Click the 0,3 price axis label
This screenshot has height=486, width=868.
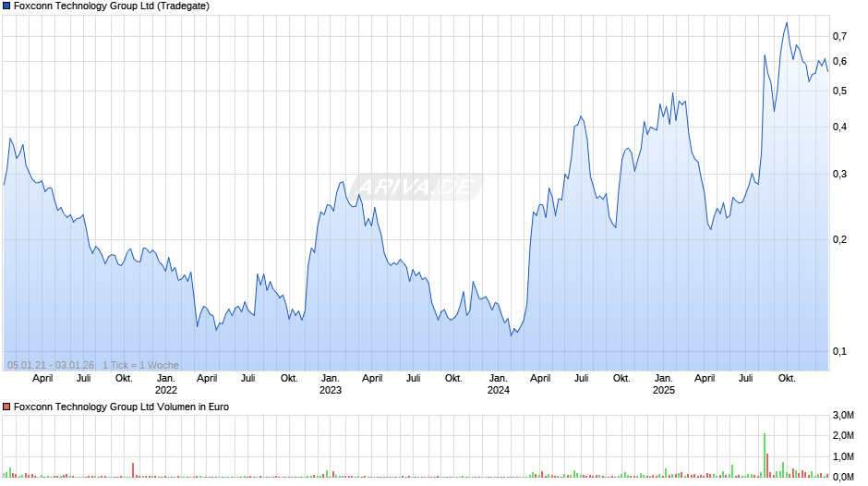click(x=839, y=174)
